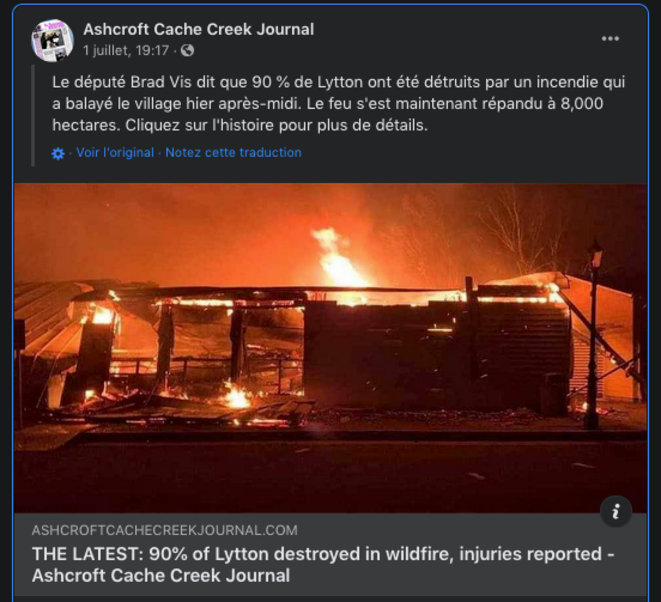Click the ASHCROFTCACHECREEKJOURNAL.COM domain label
Image resolution: width=661 pixels, height=602 pixels.
coord(164,530)
